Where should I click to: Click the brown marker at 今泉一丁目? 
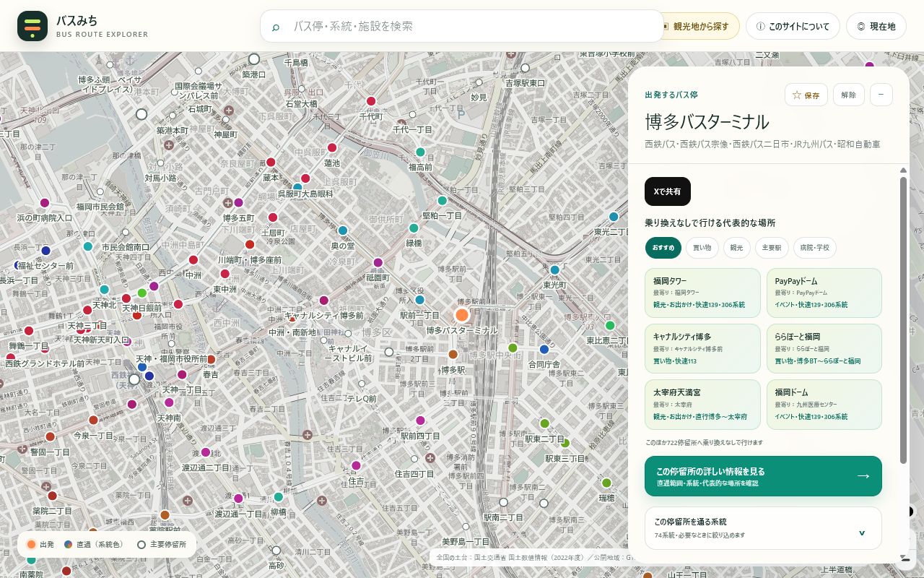click(93, 420)
